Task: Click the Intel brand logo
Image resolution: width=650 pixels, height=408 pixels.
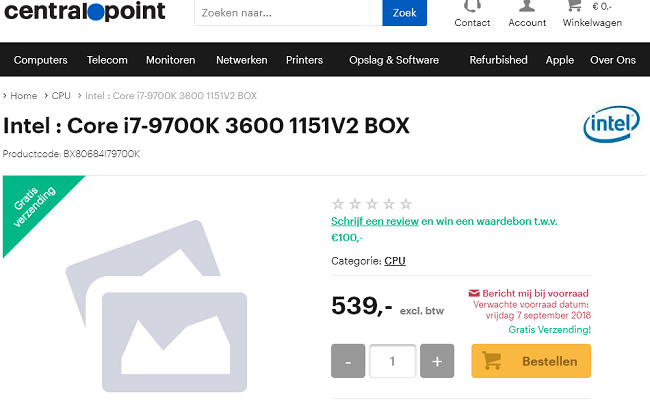Action: pos(609,127)
